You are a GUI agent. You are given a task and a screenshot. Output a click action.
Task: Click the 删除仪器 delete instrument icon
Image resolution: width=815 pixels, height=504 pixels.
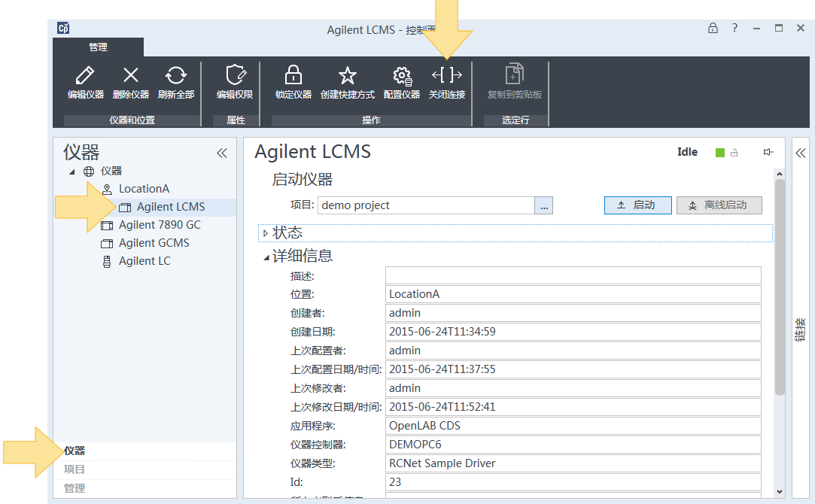(131, 75)
